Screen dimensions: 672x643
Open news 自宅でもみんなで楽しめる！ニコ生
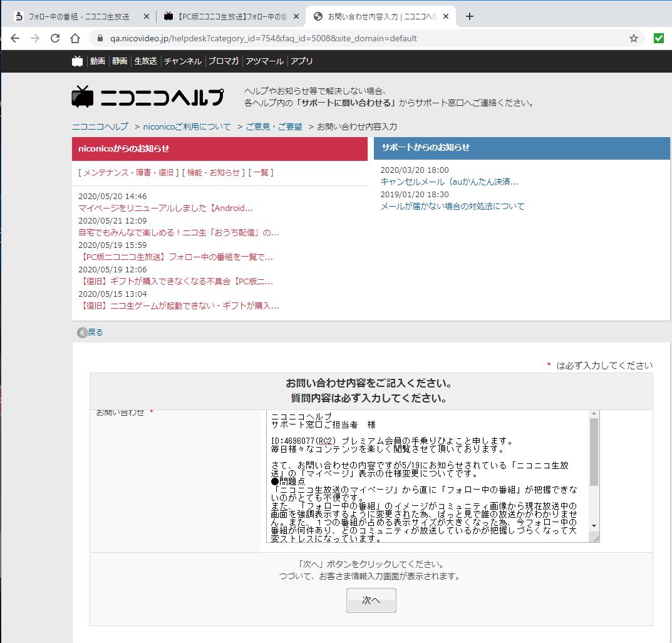coord(178,233)
